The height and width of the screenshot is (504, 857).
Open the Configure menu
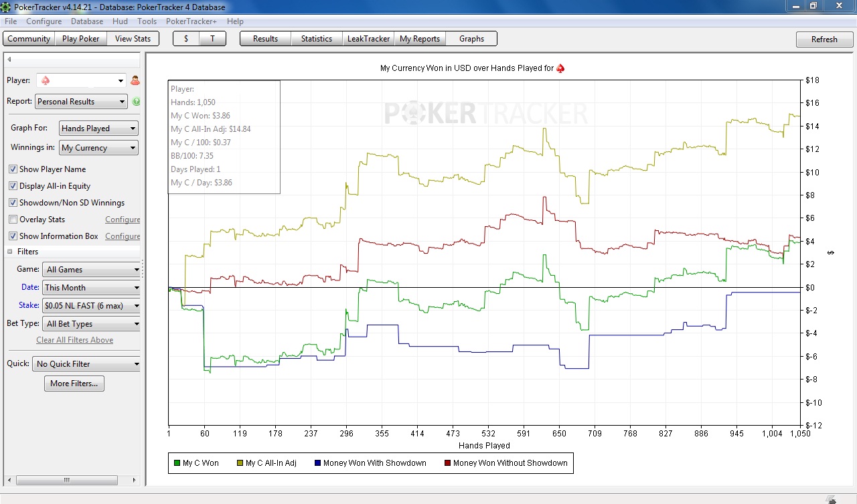click(44, 21)
